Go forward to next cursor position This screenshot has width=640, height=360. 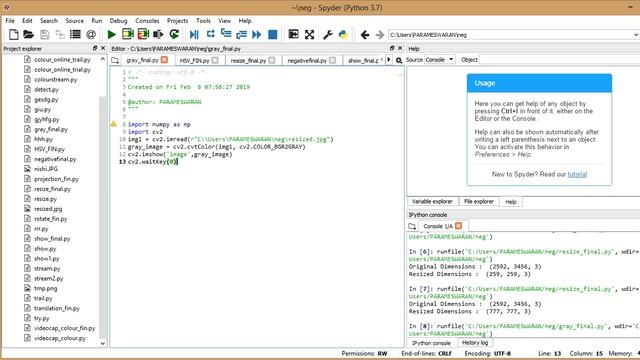click(380, 35)
